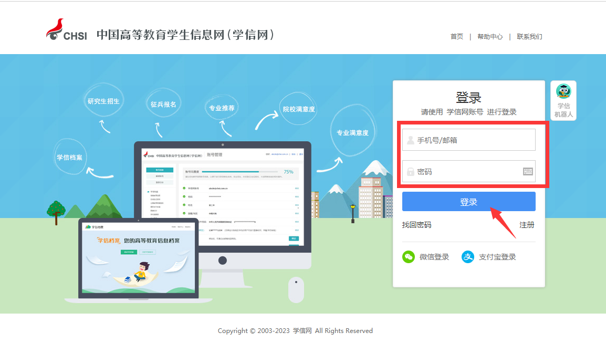Click the CHSI bird logo
Image resolution: width=606 pixels, height=364 pixels.
click(x=67, y=30)
